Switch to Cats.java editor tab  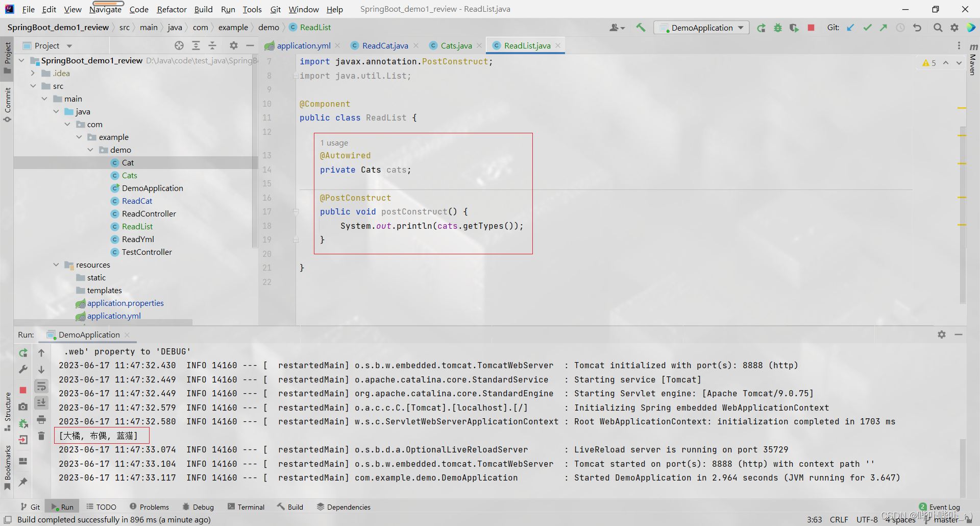[456, 45]
